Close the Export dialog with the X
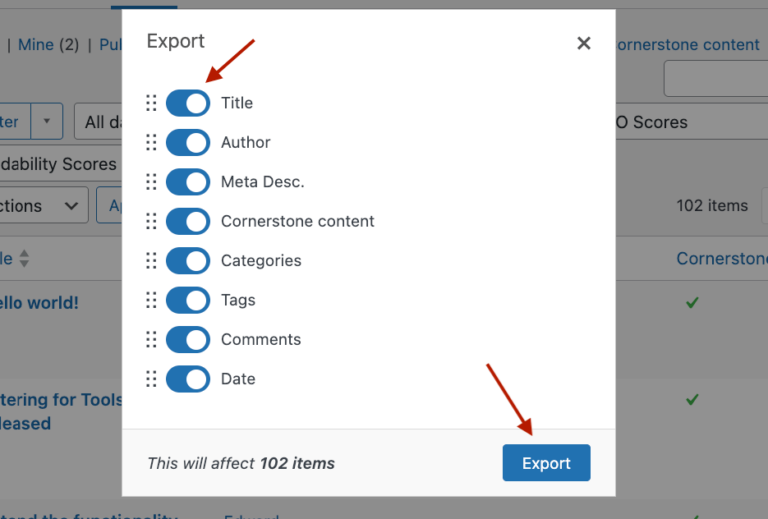Image resolution: width=768 pixels, height=519 pixels. 583,43
